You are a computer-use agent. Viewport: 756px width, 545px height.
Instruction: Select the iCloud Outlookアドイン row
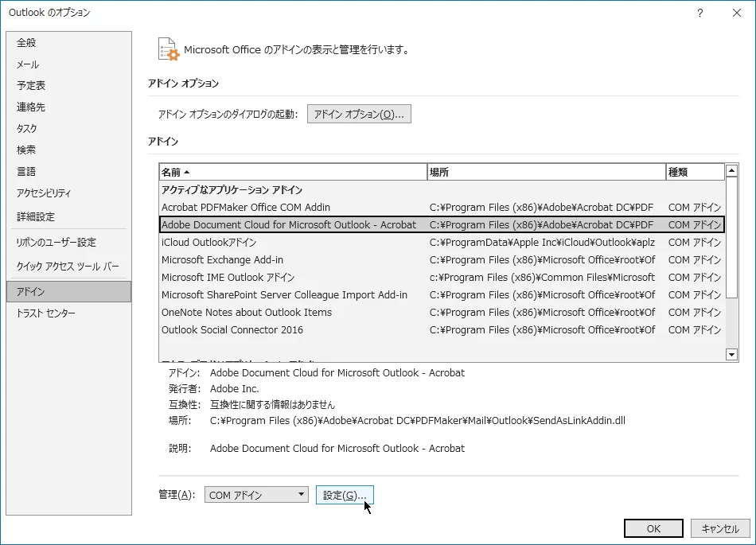click(442, 243)
